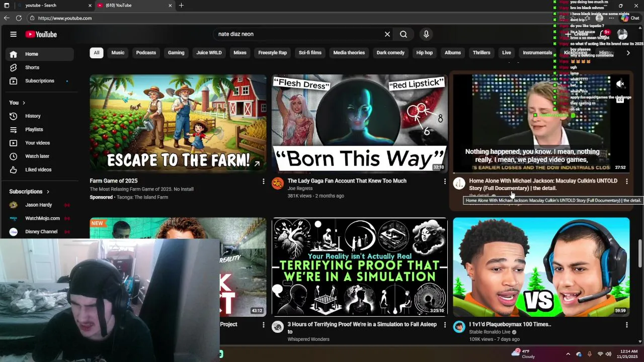Open the Disney Channel subscription
The width and height of the screenshot is (644, 362).
tap(40, 232)
